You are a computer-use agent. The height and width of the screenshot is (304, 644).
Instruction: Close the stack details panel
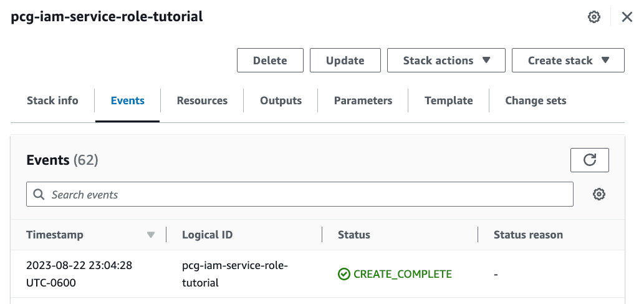tap(627, 17)
